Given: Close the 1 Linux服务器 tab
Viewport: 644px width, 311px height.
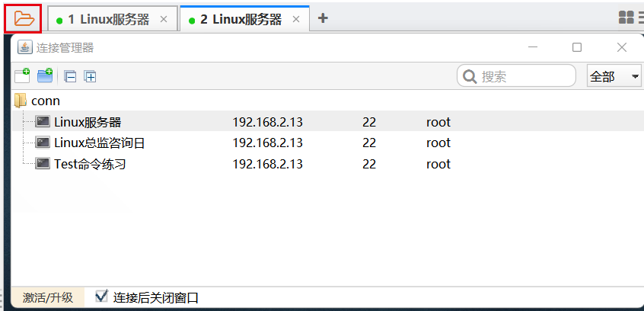Looking at the screenshot, I should tap(164, 20).
